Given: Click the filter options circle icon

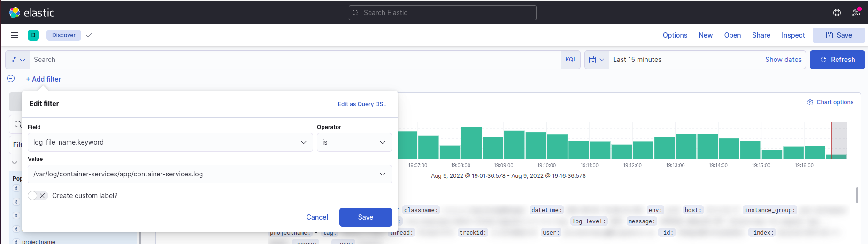Looking at the screenshot, I should 11,79.
